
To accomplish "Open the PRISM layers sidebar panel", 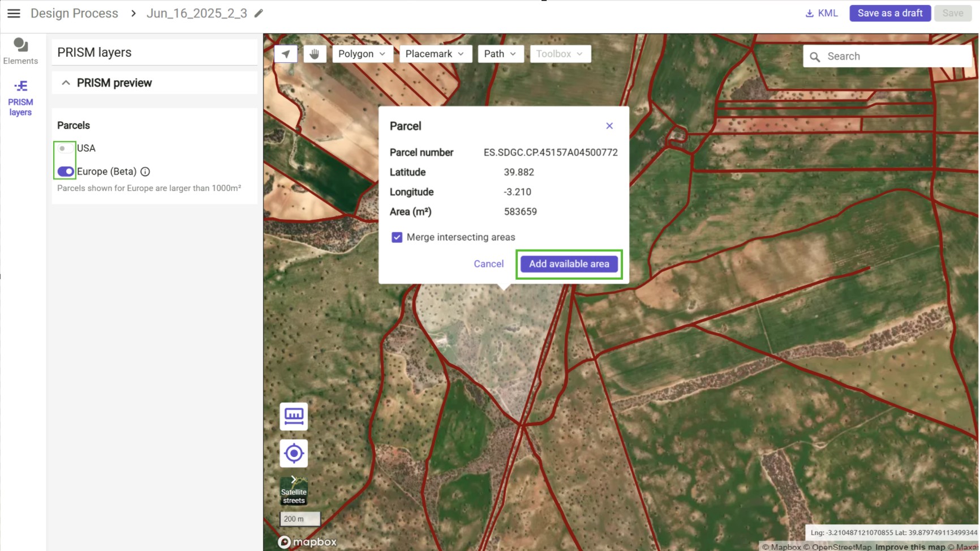I will click(x=21, y=99).
